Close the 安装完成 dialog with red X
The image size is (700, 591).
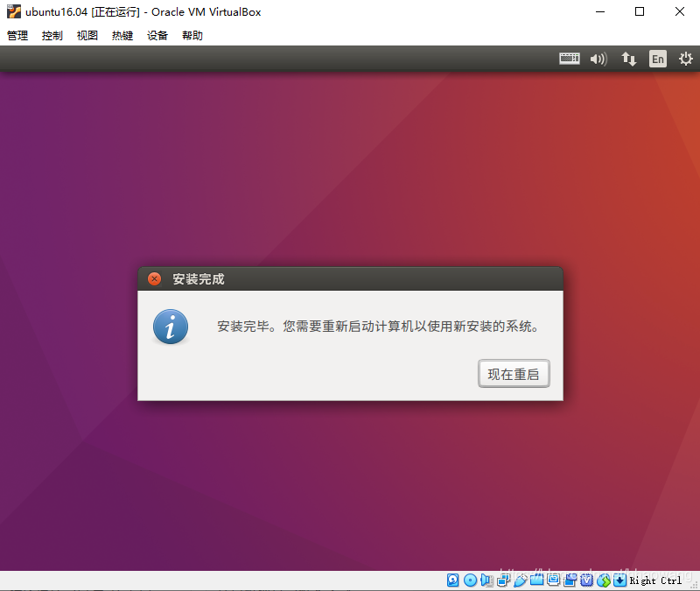click(155, 279)
